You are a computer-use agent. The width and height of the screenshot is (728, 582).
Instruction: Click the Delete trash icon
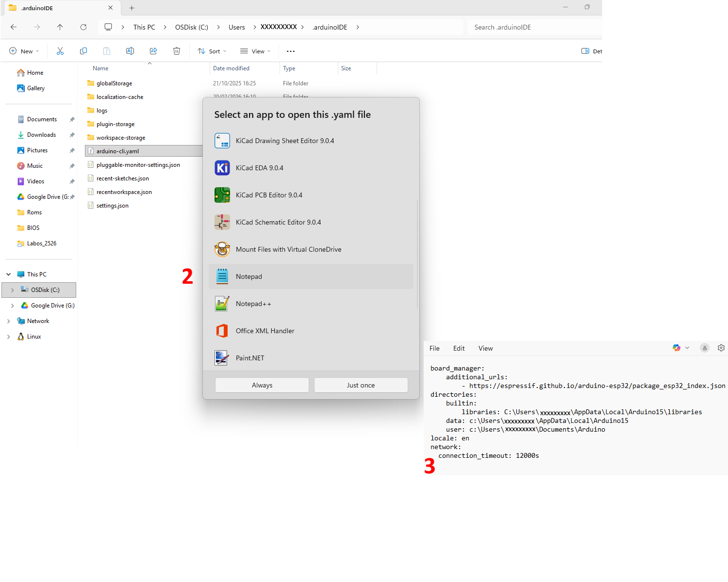tap(177, 51)
